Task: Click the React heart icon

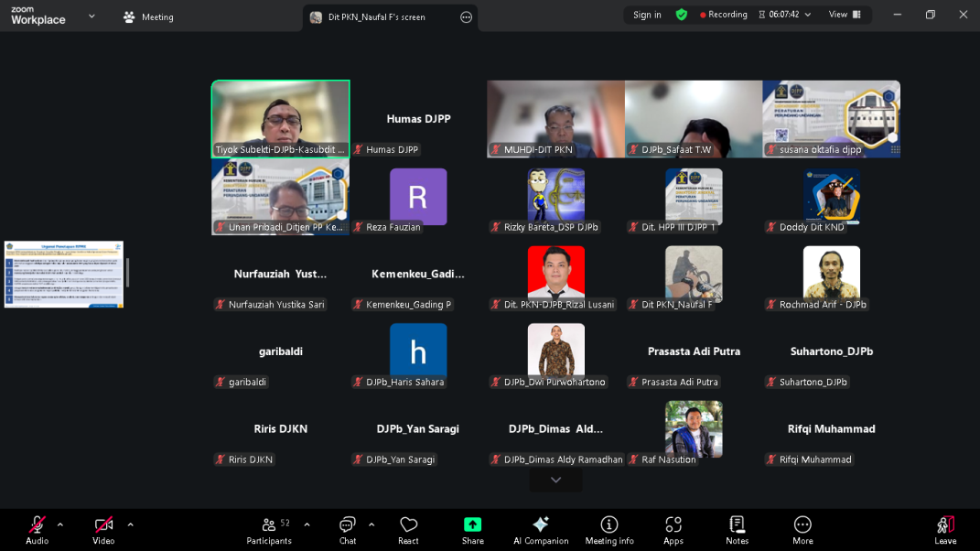Action: click(x=408, y=524)
